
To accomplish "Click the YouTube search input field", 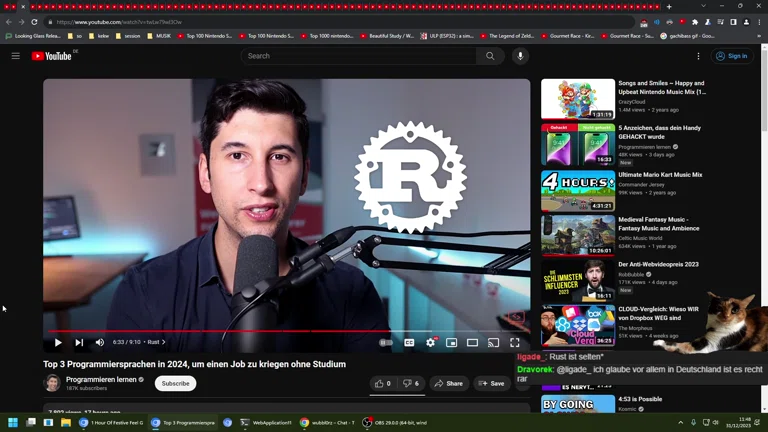I will tap(358, 56).
